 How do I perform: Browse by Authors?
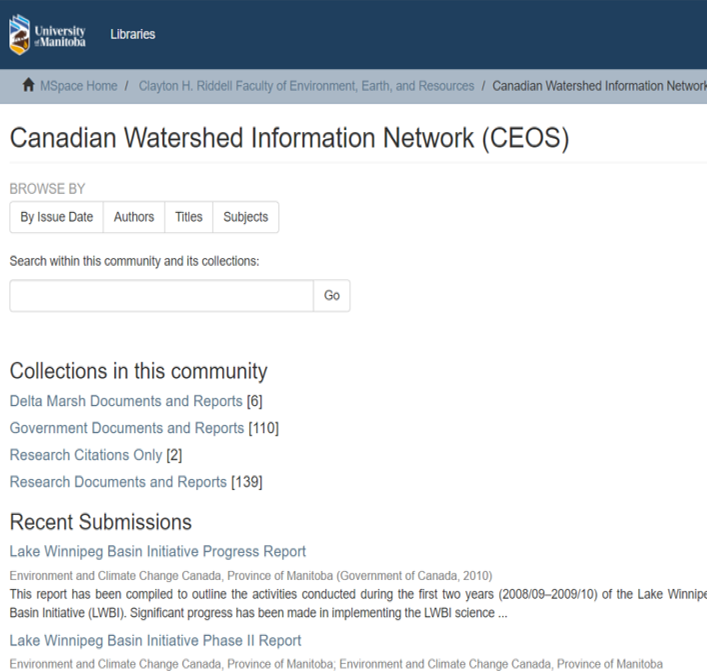click(134, 217)
